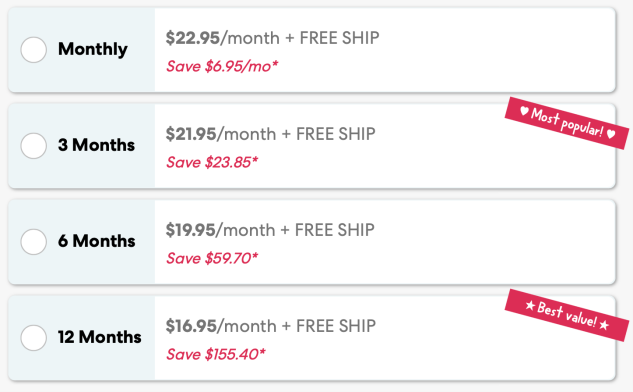Select the Monthly plan radio button
The width and height of the screenshot is (633, 392).
coord(34,50)
